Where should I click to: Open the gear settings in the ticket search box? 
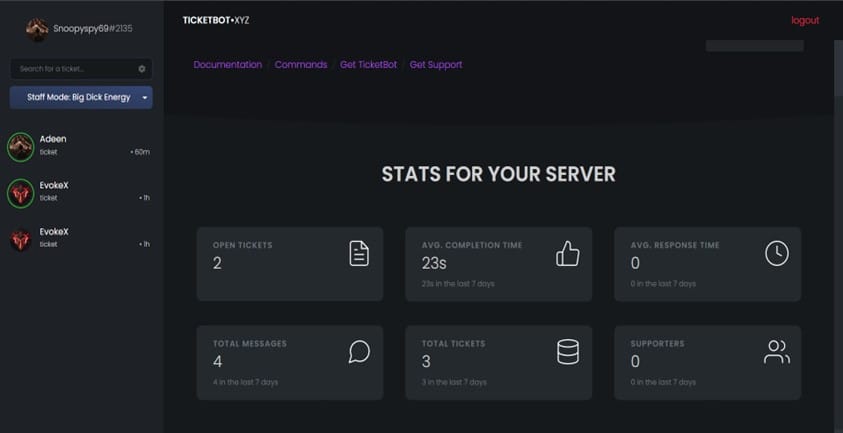142,69
